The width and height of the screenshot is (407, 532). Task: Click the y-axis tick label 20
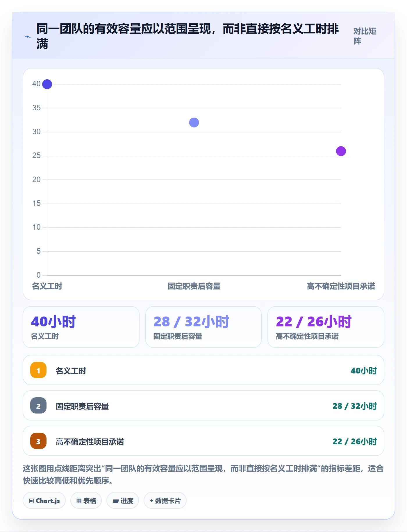(36, 179)
